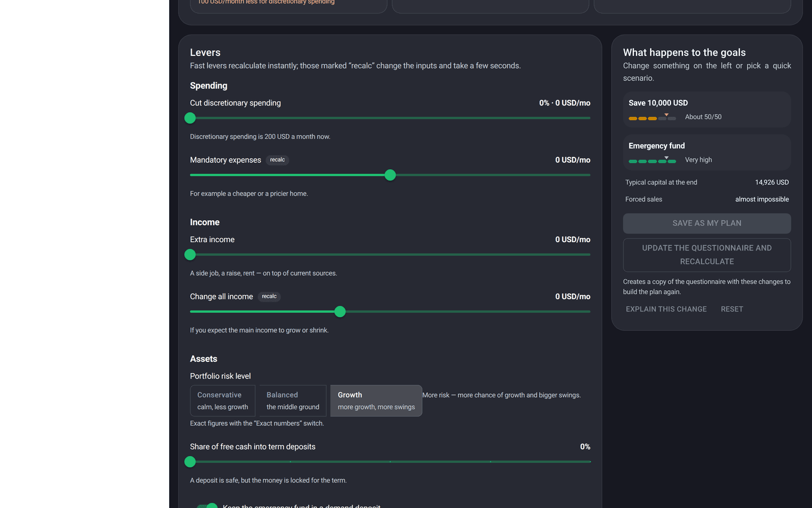Click the 'About 50/50' probability label
This screenshot has height=508, width=812.
click(x=703, y=117)
